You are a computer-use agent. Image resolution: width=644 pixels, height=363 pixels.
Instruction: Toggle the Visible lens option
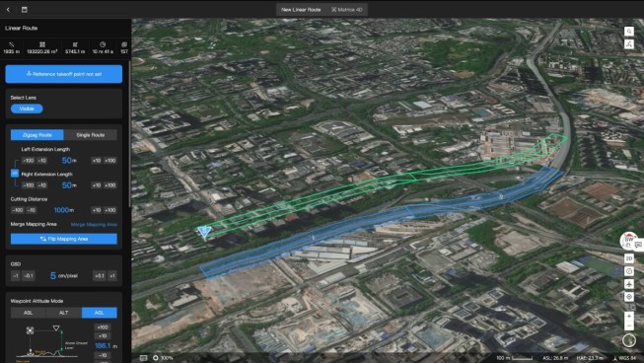27,109
